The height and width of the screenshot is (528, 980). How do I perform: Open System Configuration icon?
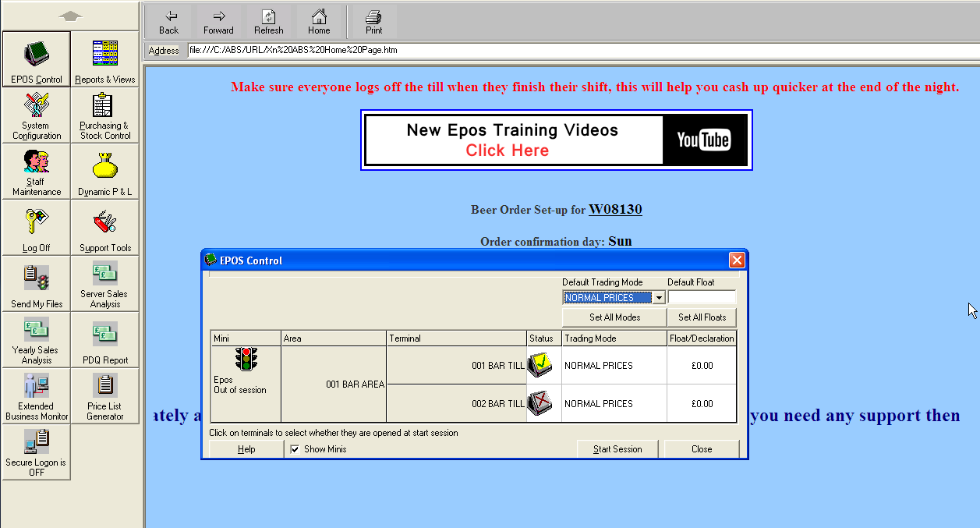[x=36, y=115]
